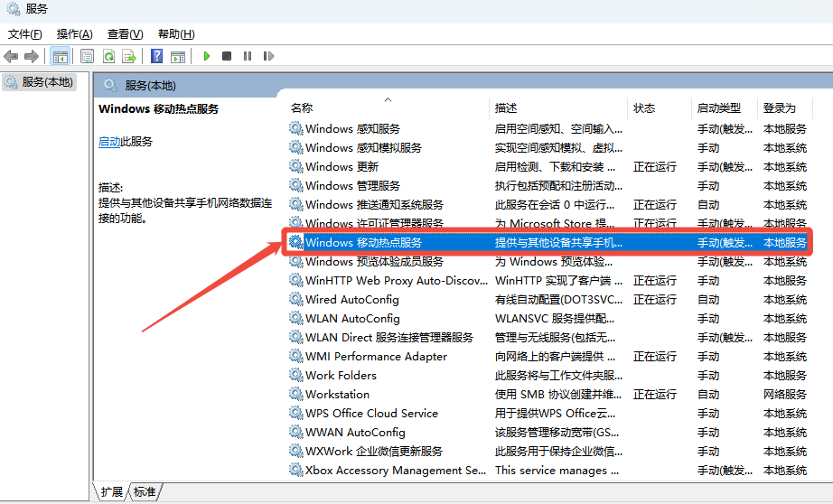
Task: Click the show/hide action pane icon
Action: (178, 56)
